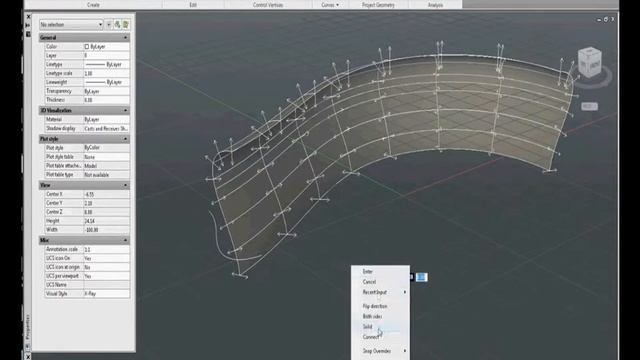Edit the Linetype scale value
The image size is (640, 360).
pyautogui.click(x=107, y=73)
